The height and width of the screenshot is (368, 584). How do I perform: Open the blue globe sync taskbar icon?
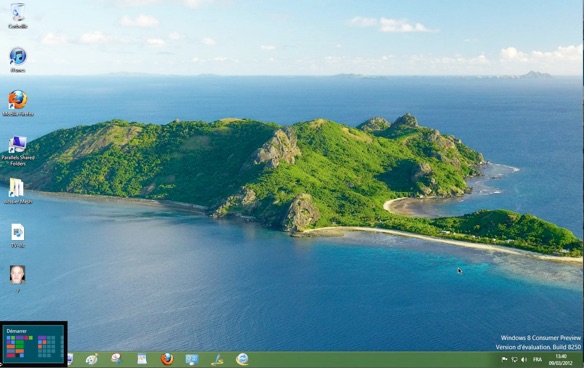[242, 359]
